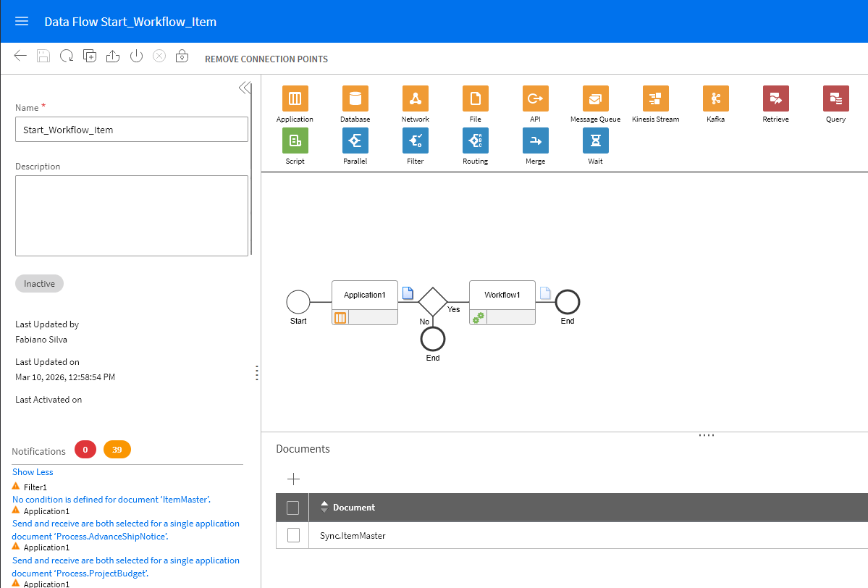Select the Application1 node
This screenshot has width=868, height=588.
(365, 302)
